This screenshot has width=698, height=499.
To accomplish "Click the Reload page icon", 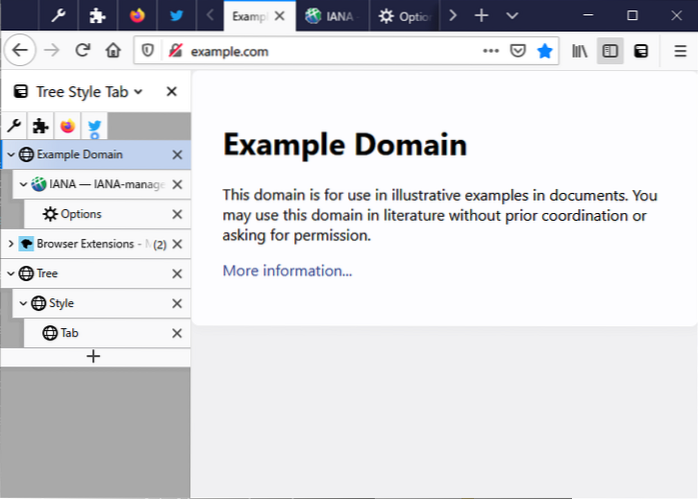I will click(82, 51).
